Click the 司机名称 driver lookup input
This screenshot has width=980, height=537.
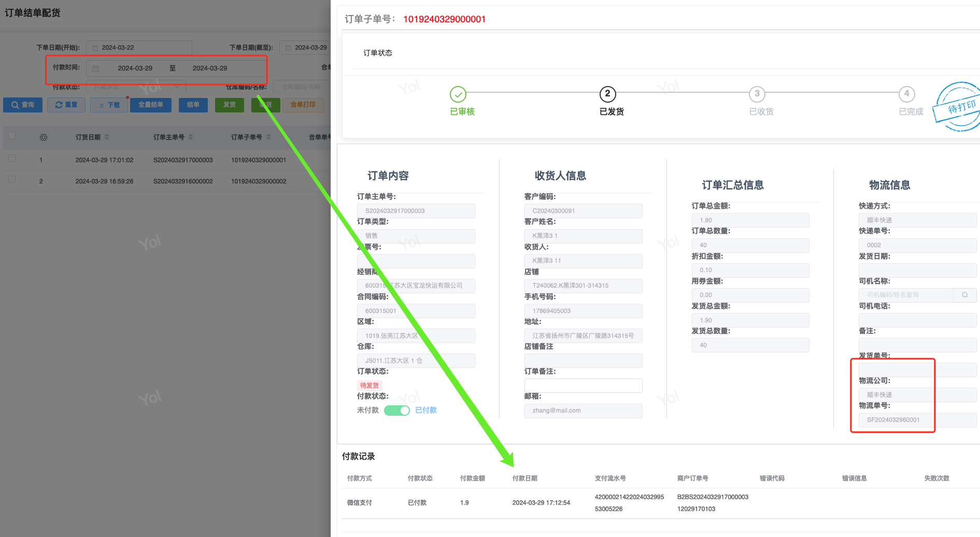(906, 295)
